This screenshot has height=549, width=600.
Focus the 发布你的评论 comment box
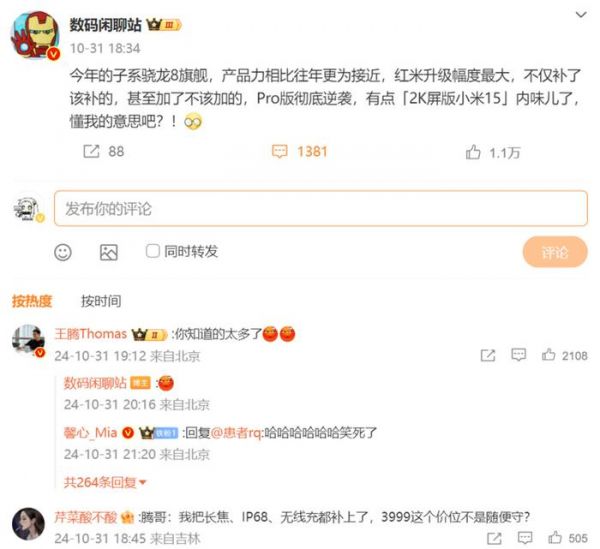coord(321,209)
